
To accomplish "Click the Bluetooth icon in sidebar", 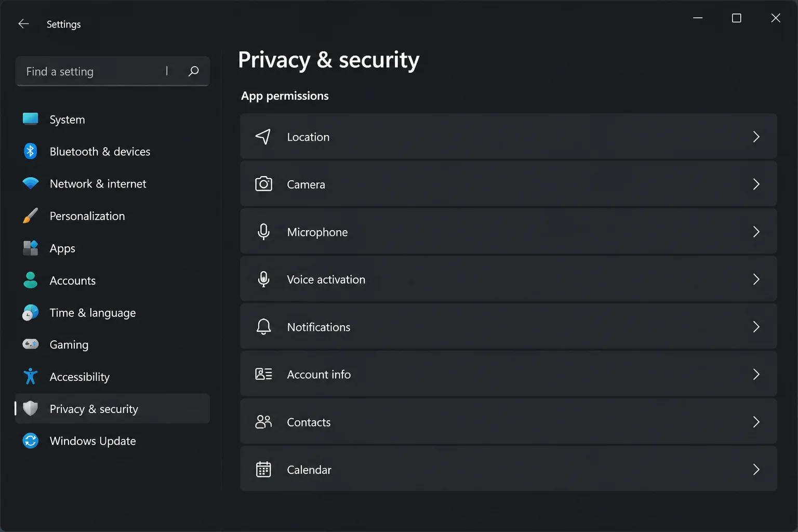I will (31, 151).
